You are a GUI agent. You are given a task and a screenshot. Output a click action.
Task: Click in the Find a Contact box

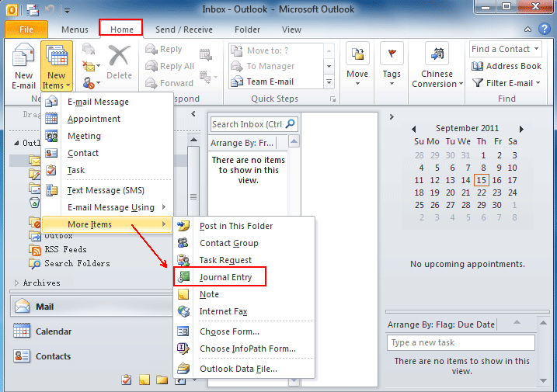(x=506, y=49)
